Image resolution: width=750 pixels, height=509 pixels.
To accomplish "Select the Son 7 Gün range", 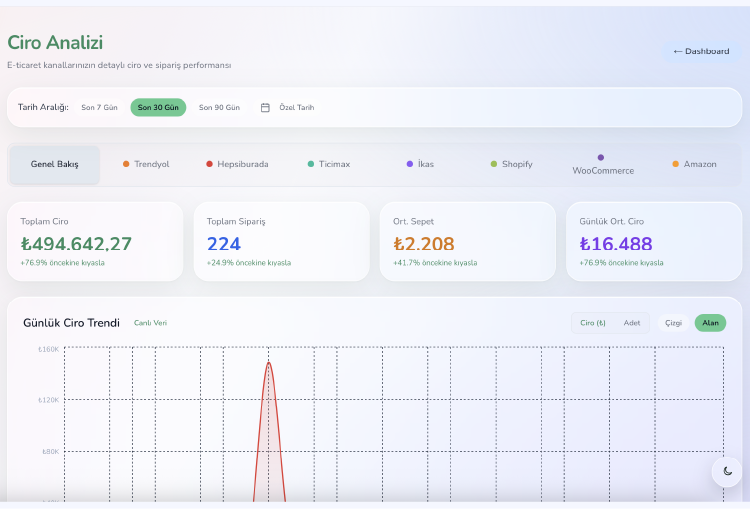I will [99, 108].
